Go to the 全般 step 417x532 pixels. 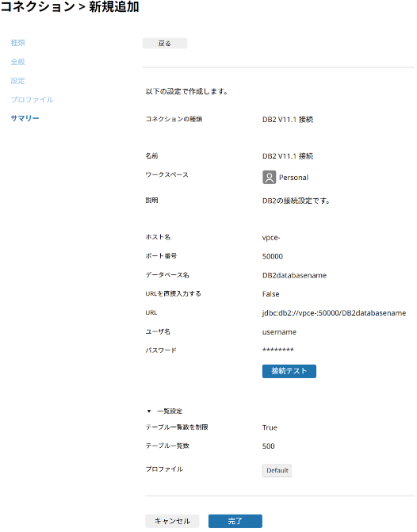pos(18,62)
